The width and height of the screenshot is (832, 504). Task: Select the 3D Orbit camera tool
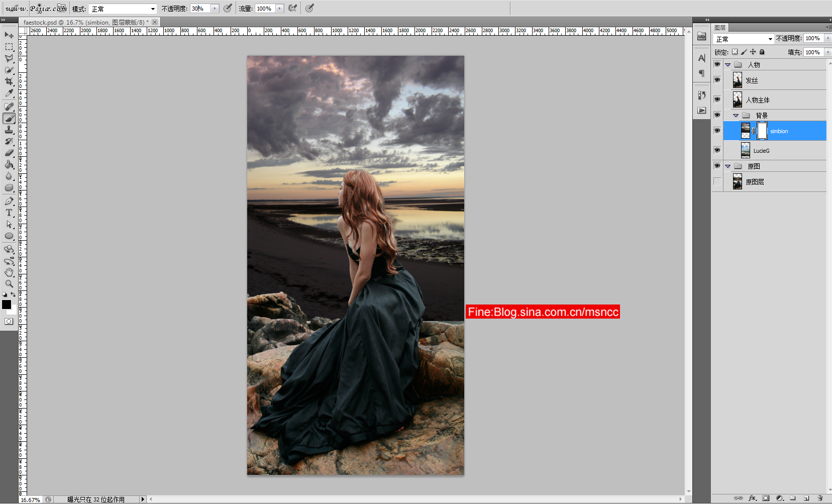pos(9,261)
